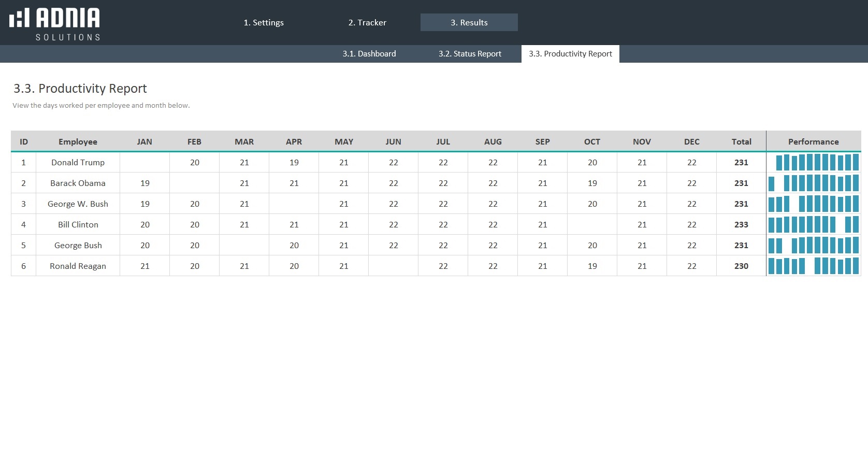Click Barack Obama's performance sparkline chart

[813, 183]
